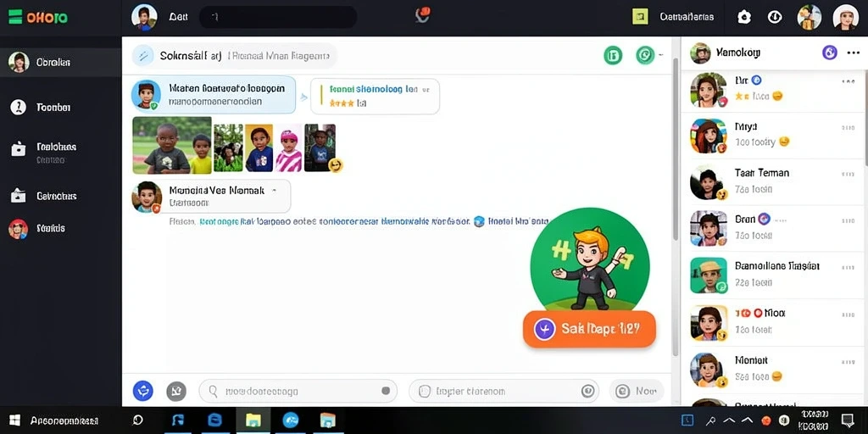Open the Bamonllene Tiasdar conversation

point(774,275)
